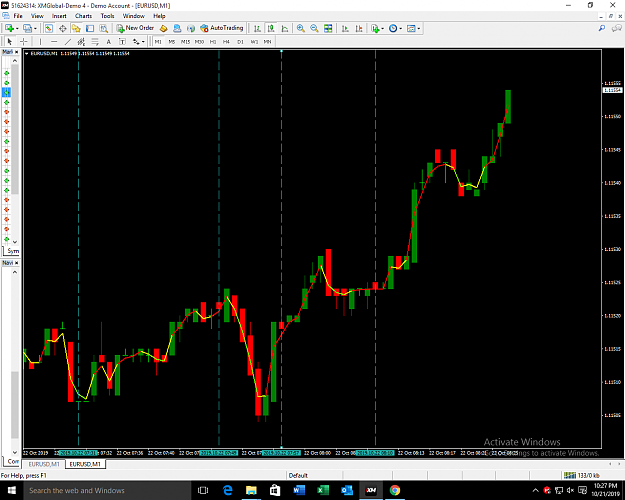
Task: Open the Templates dropdown
Action: pos(413,28)
